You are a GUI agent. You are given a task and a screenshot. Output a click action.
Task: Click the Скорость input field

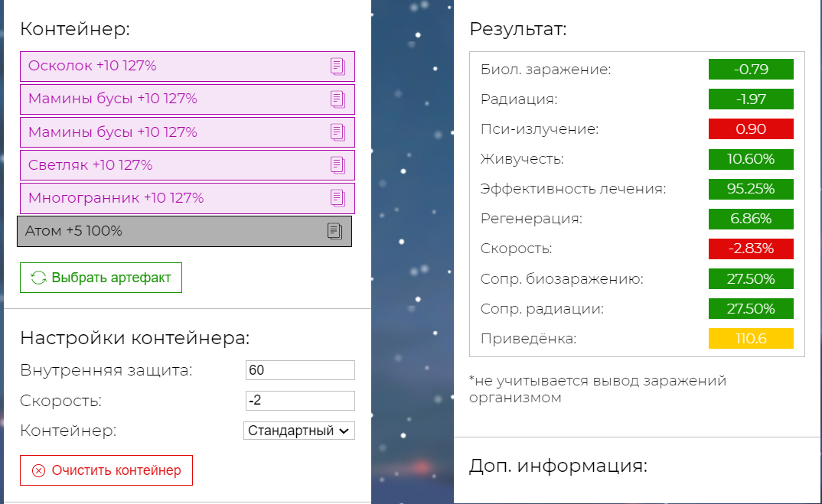[299, 401]
